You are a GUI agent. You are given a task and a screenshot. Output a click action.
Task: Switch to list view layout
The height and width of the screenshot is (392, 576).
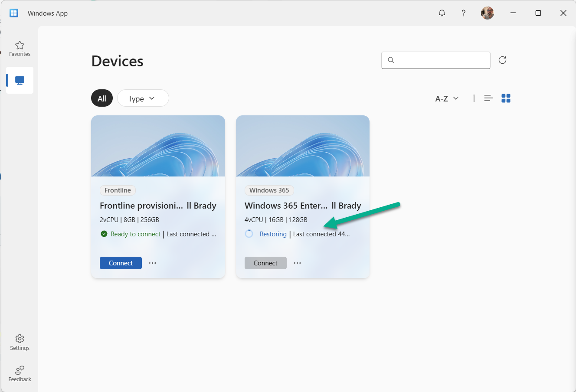click(488, 98)
